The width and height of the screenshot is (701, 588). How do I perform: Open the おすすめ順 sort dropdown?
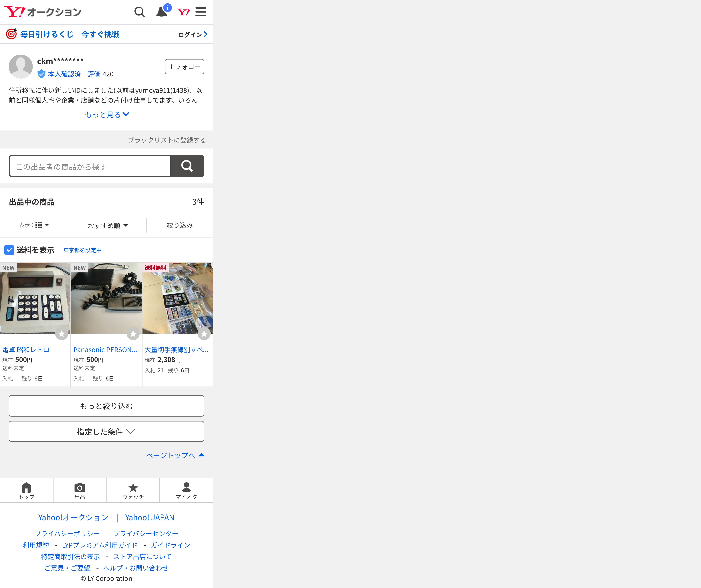(x=107, y=225)
